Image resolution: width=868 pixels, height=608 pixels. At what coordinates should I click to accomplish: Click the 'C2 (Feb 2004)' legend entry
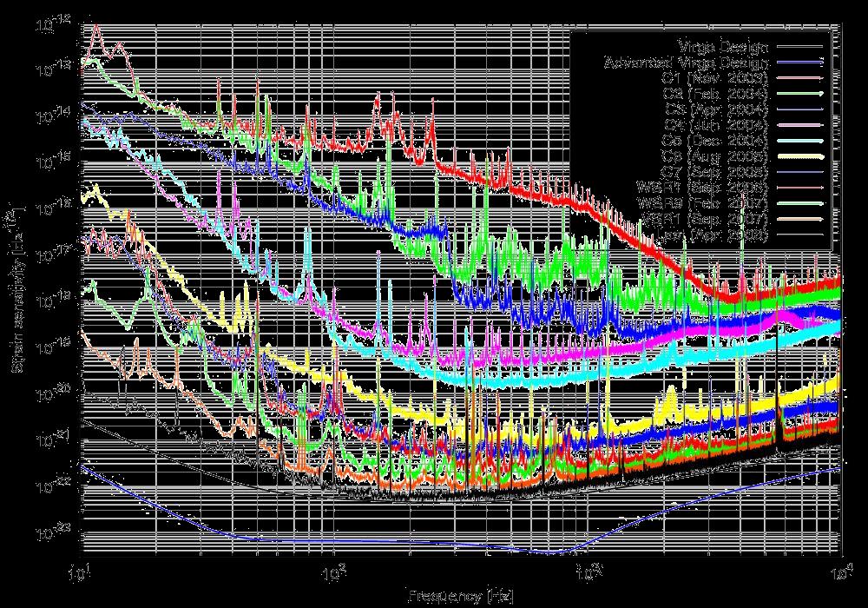(716, 94)
